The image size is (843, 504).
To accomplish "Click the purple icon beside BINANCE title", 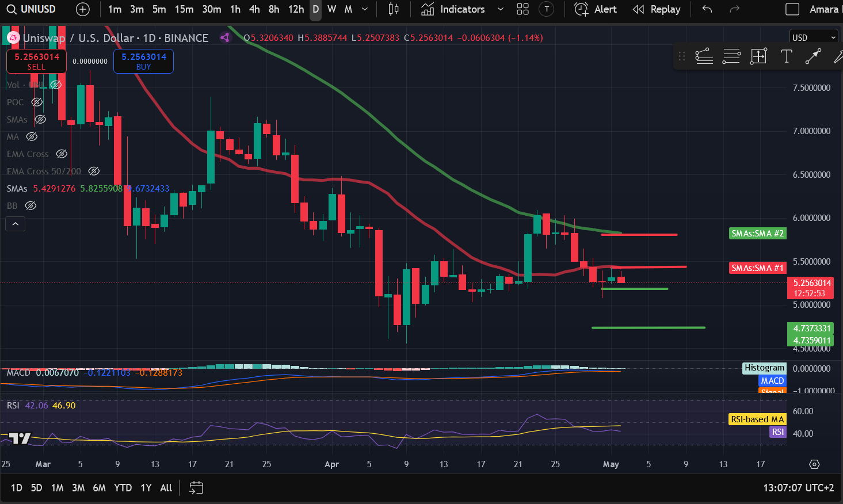I will click(x=225, y=38).
